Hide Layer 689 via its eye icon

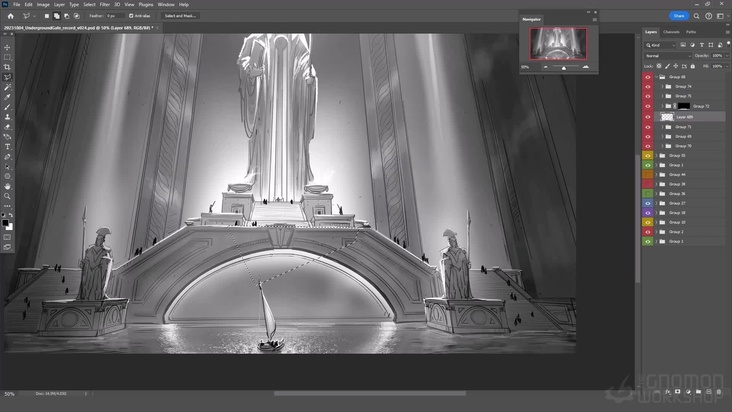[648, 117]
